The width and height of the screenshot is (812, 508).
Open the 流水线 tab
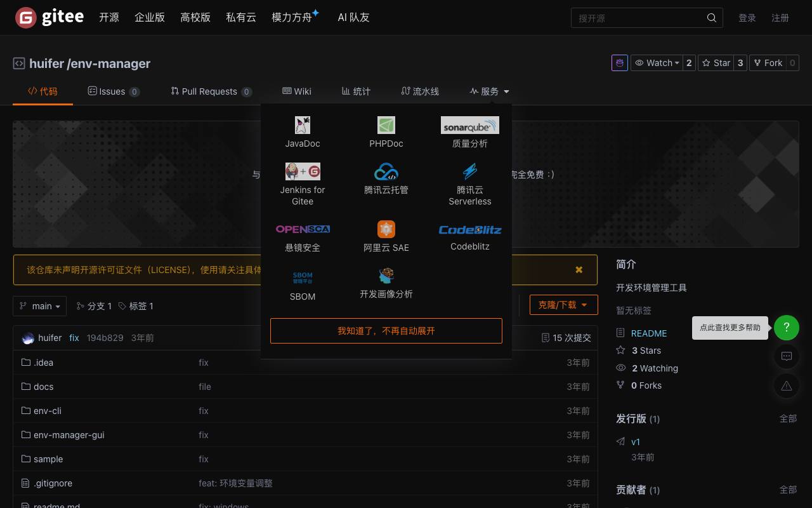[420, 91]
